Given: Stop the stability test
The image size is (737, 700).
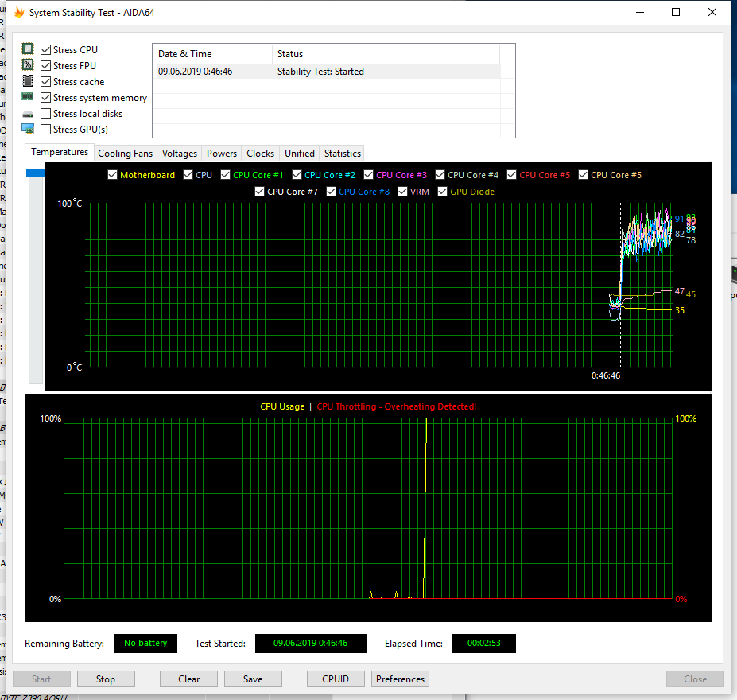Looking at the screenshot, I should 106,679.
